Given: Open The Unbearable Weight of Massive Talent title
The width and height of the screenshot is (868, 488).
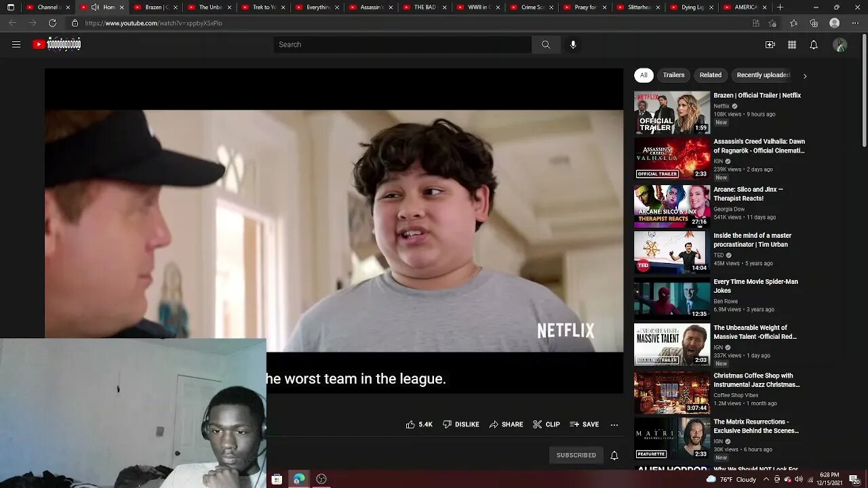Looking at the screenshot, I should [755, 332].
